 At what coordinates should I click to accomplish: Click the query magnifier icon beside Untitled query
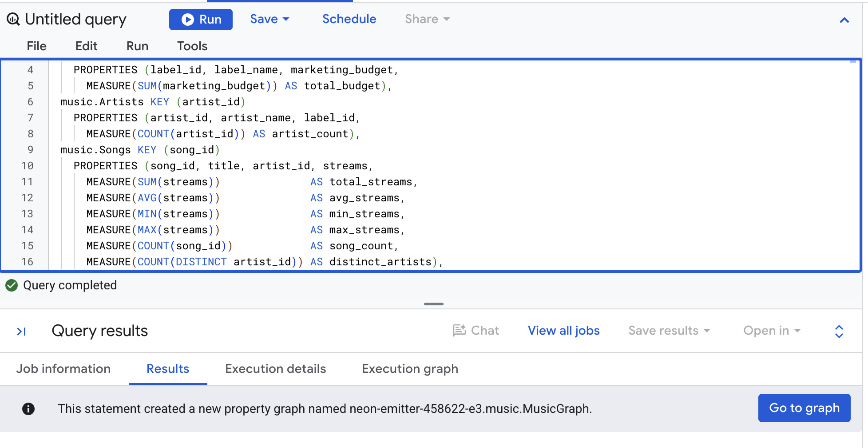click(13, 19)
